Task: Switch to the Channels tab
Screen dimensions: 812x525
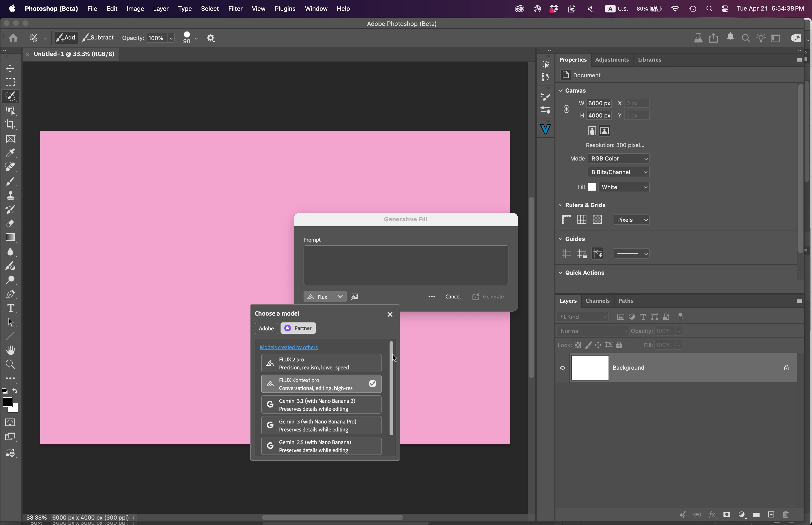Action: tap(597, 301)
